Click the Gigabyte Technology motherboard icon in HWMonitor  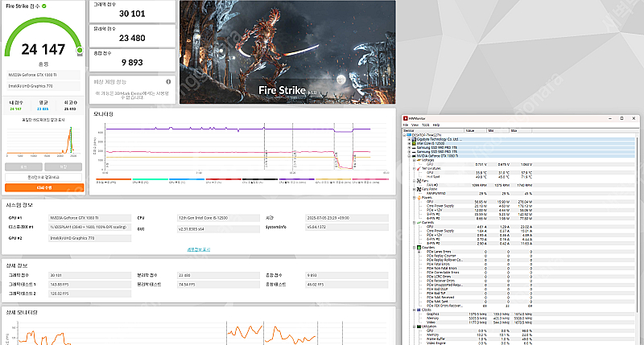click(x=414, y=139)
